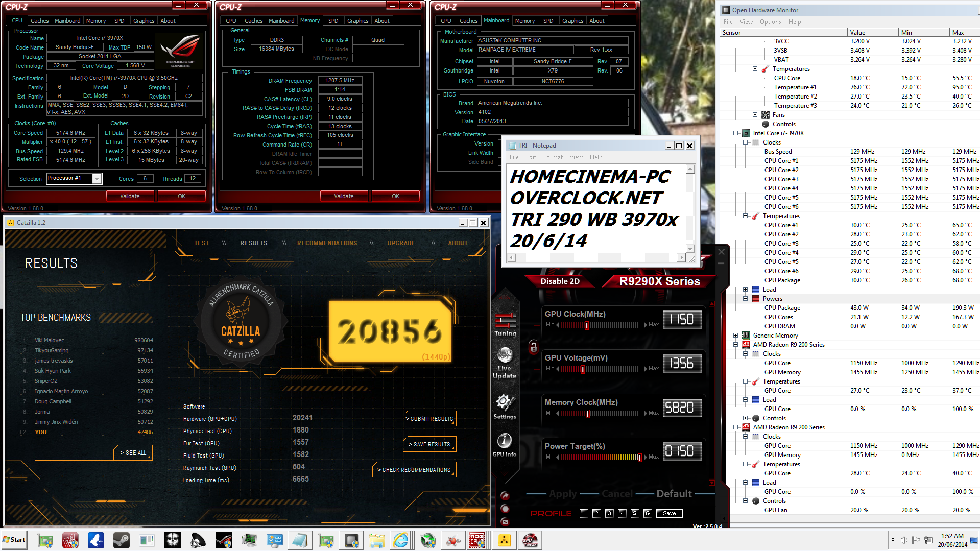The width and height of the screenshot is (980, 551).
Task: Select GPU Tweak profile 3
Action: point(609,514)
